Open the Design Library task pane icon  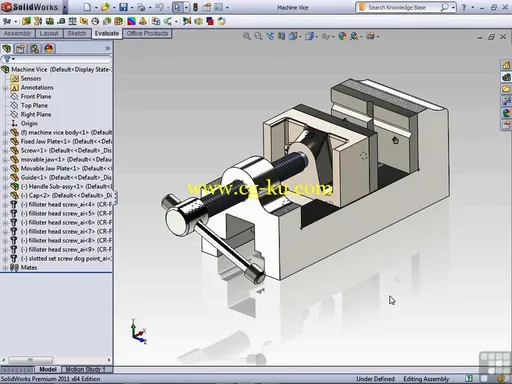point(506,77)
